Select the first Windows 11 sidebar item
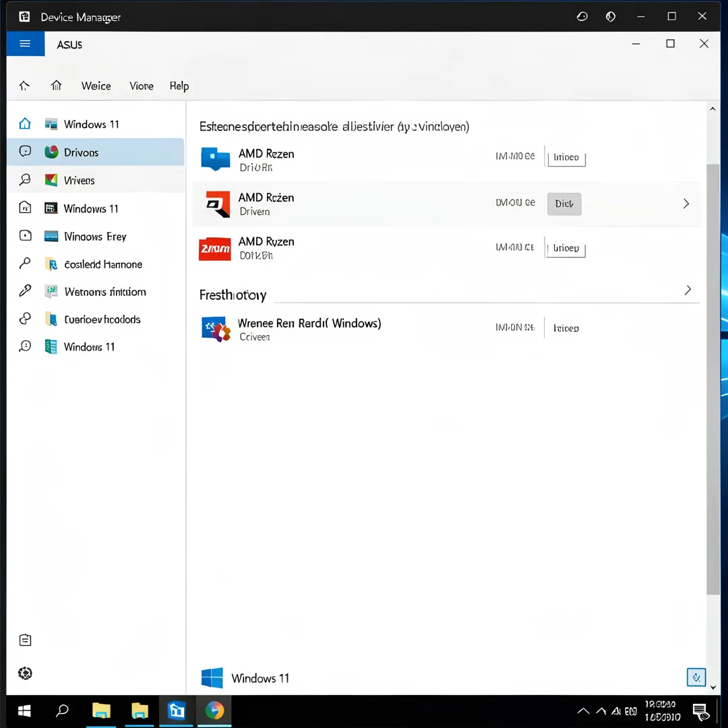This screenshot has height=728, width=728. pos(96,124)
